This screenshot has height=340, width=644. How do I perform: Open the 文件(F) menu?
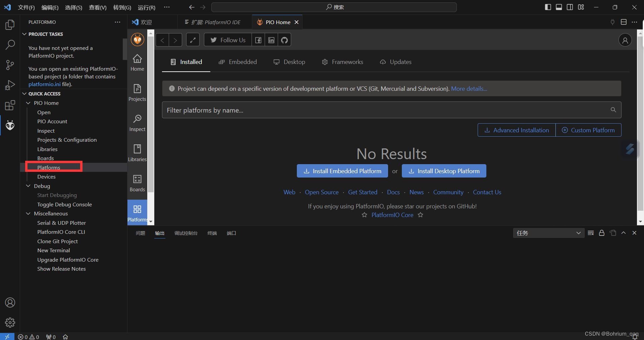[26, 7]
